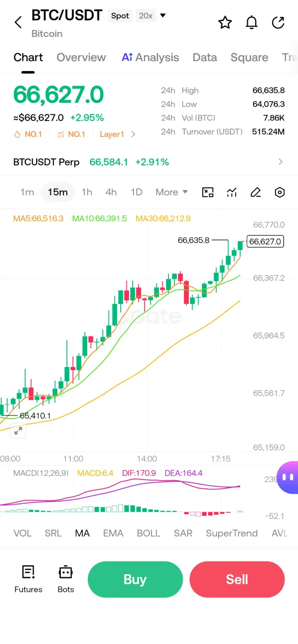298x644 pixels.
Task: Toggle the BOLL indicator
Action: coord(148,533)
